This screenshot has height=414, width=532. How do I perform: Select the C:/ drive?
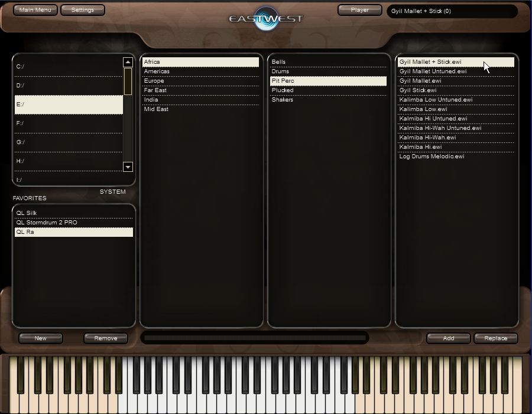(x=69, y=67)
